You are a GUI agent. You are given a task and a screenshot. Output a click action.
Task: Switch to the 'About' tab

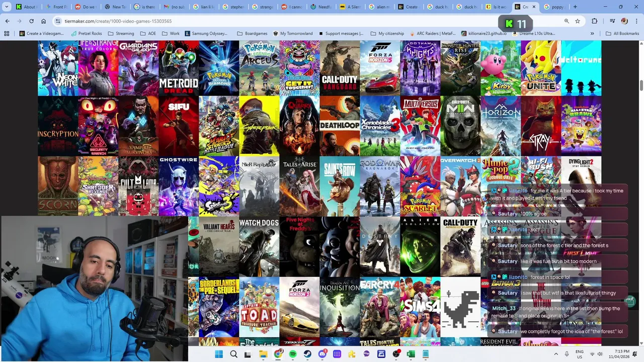[26, 7]
